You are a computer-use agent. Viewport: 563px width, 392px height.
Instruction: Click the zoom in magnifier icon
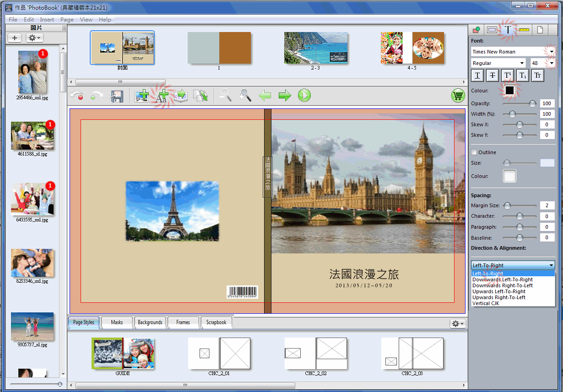pos(245,95)
